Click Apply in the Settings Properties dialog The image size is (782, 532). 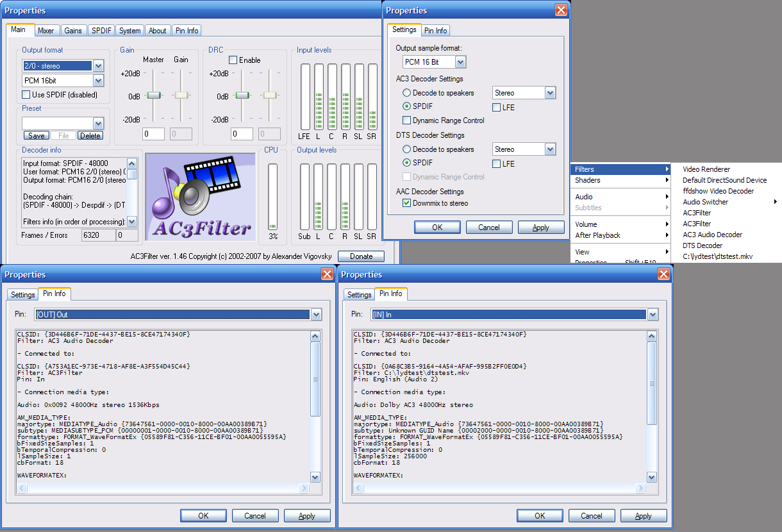tap(541, 227)
